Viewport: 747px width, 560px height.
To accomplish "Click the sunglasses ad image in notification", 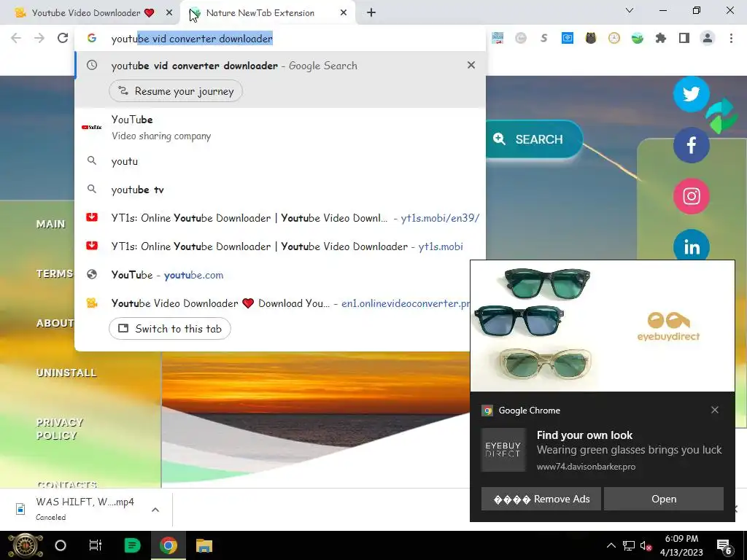I will pyautogui.click(x=602, y=326).
